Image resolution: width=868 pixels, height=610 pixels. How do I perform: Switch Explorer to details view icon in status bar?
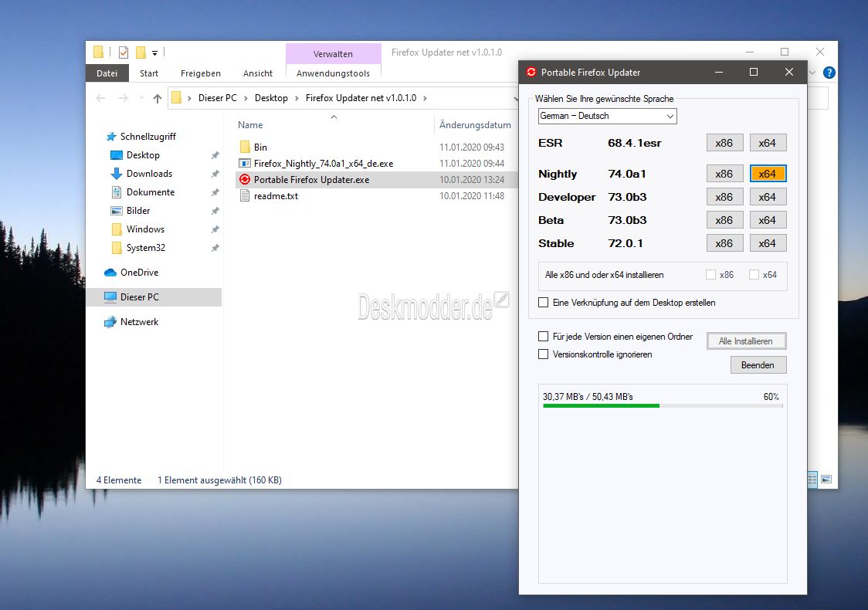(x=812, y=480)
